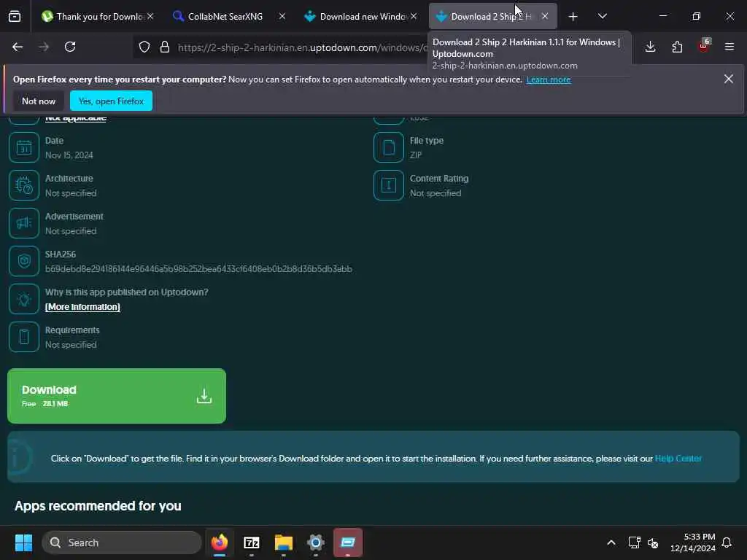
Task: Show hidden system tray icons
Action: (x=611, y=542)
